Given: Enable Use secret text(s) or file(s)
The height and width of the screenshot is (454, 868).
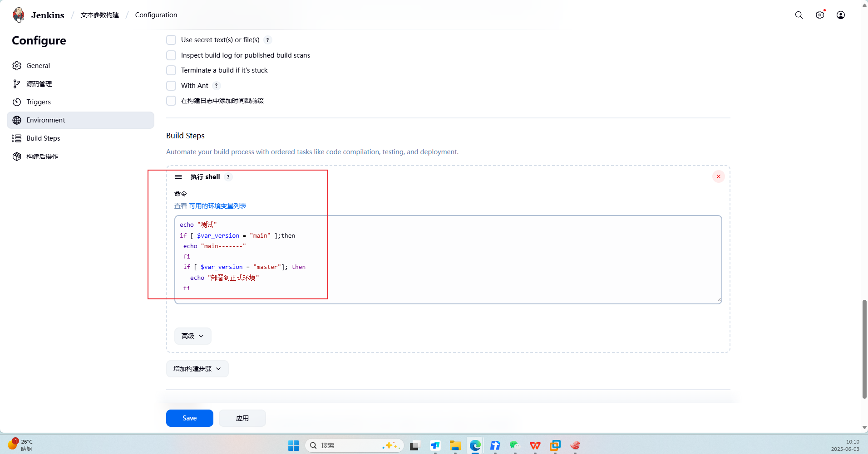Looking at the screenshot, I should click(x=171, y=39).
